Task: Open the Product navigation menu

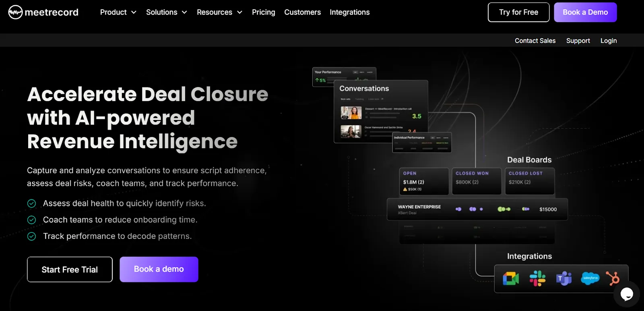Action: click(118, 12)
